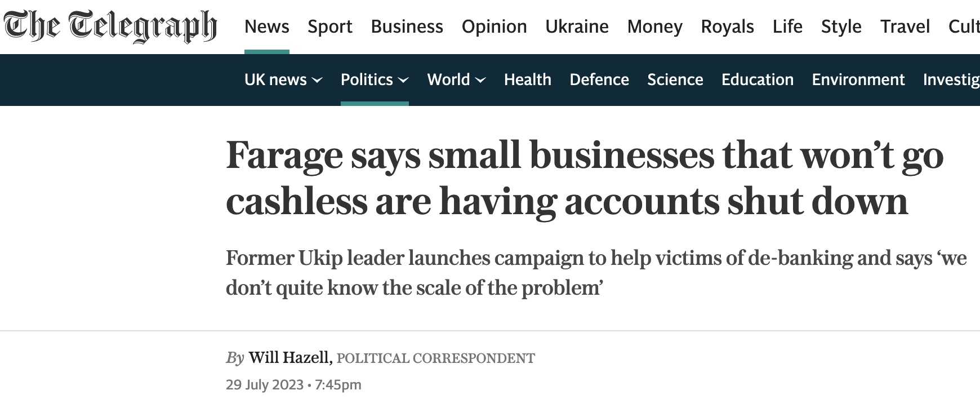Screen dimensions: 980x399
Task: Go to the Science sub-section
Action: (x=675, y=79)
